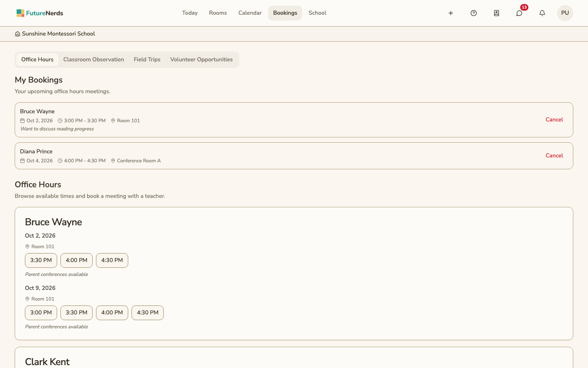Click the home icon beside Sunshine Montessori School
588x368 pixels.
18,34
